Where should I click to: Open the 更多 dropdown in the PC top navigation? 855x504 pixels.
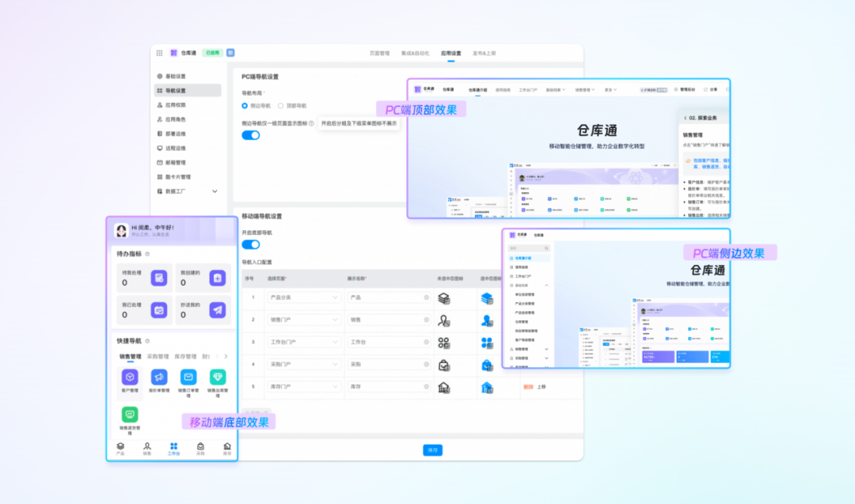[x=610, y=90]
